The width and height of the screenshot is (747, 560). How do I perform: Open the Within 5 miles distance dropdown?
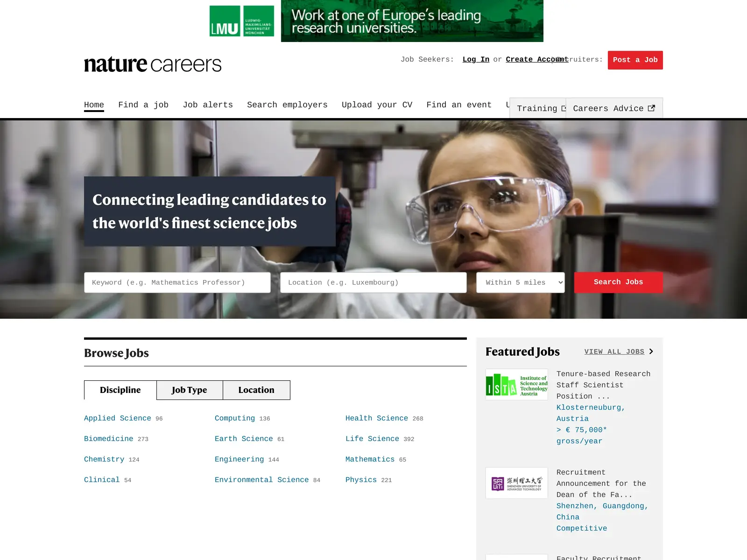(x=521, y=283)
